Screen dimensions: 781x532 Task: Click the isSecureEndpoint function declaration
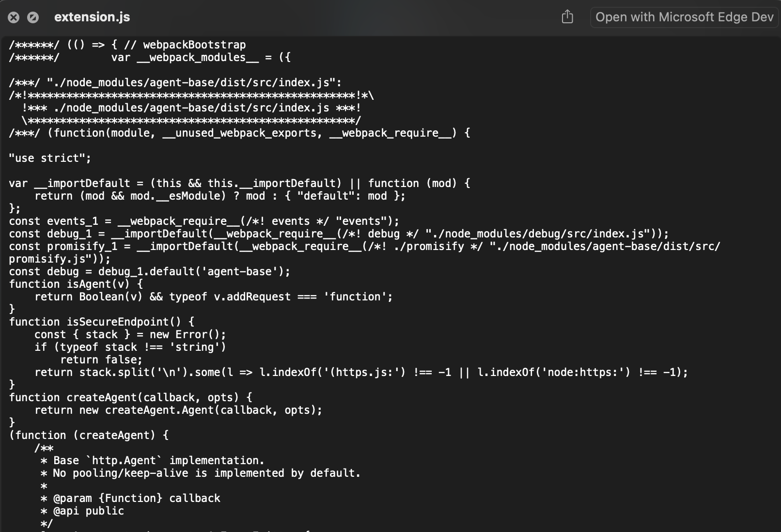(x=102, y=321)
